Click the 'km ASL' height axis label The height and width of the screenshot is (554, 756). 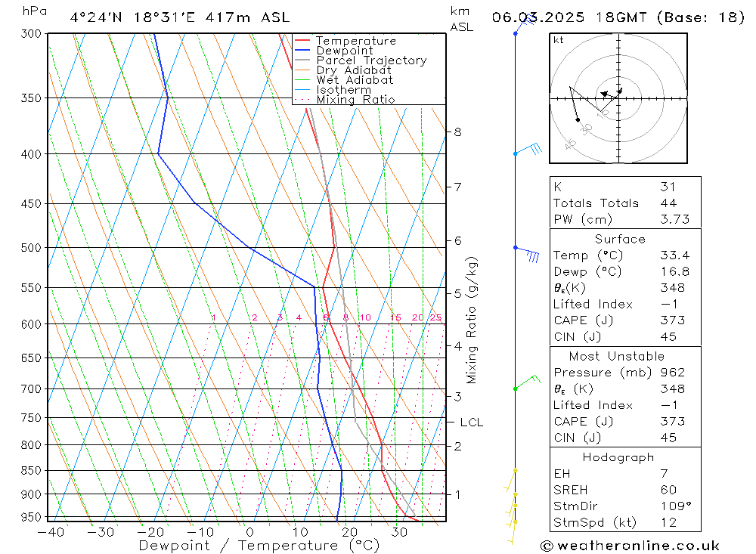pos(461,20)
